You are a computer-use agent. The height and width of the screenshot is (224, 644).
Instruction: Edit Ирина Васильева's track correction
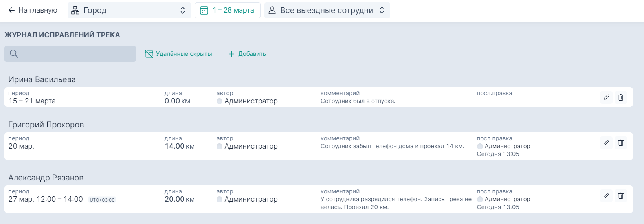point(606,97)
